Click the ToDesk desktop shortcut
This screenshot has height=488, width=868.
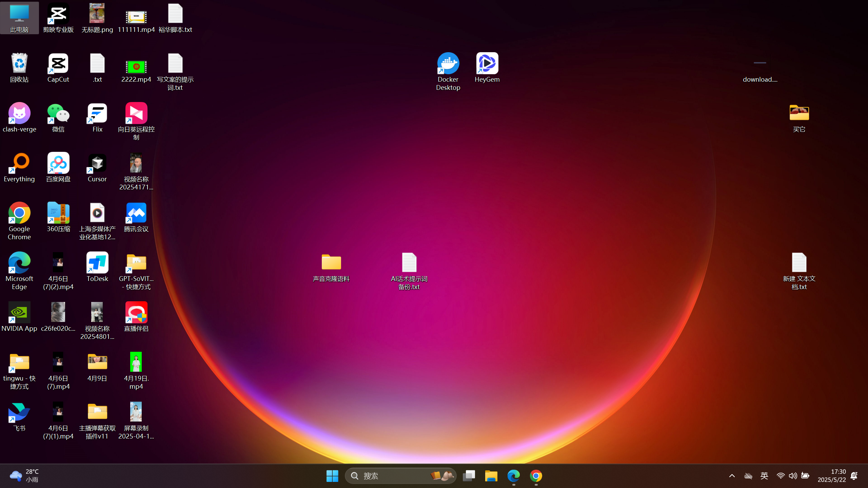pyautogui.click(x=97, y=263)
